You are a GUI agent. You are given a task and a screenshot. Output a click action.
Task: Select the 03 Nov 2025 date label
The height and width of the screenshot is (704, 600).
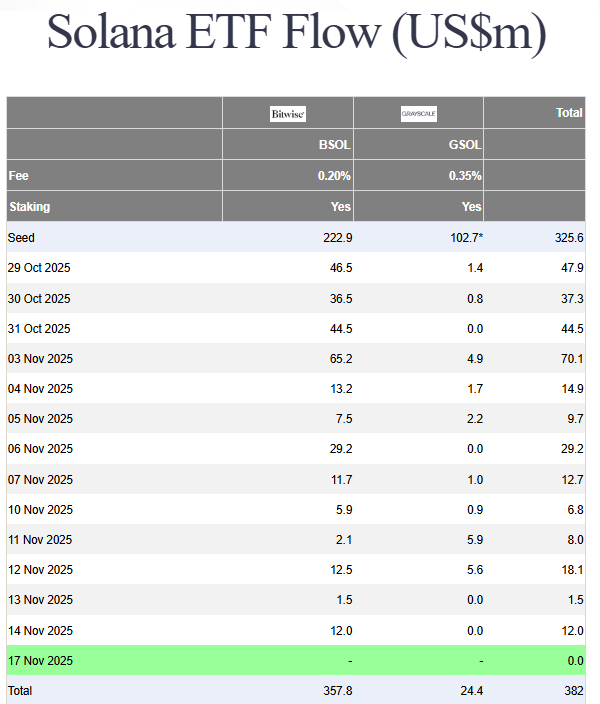[x=39, y=358]
